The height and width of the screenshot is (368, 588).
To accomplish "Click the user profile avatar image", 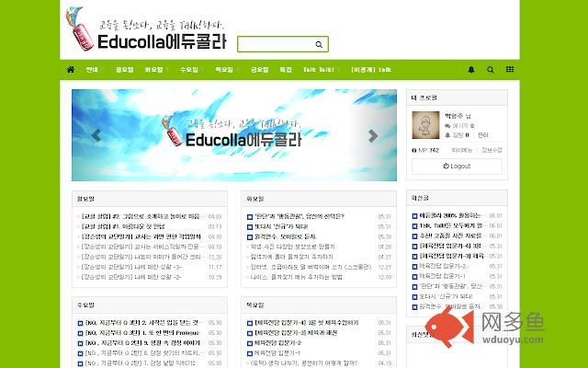I will 424,122.
